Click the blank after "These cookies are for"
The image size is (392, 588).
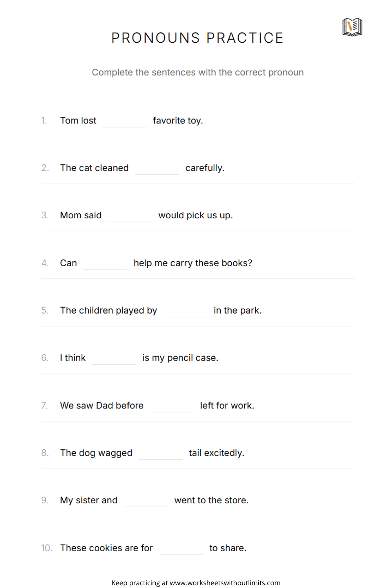181,549
